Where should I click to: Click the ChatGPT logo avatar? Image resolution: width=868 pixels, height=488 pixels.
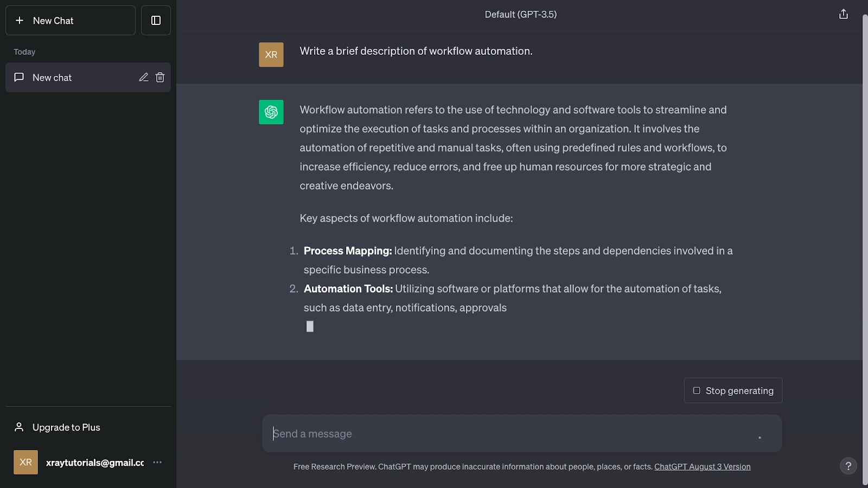point(271,112)
